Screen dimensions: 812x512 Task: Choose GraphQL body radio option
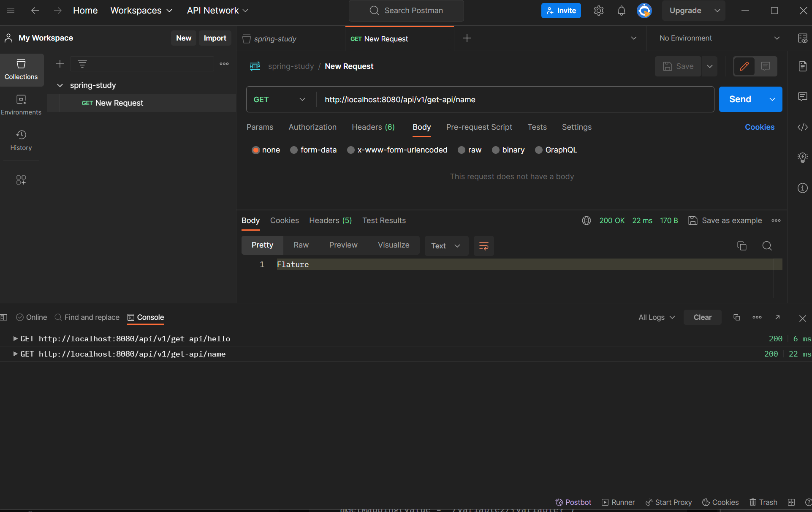pos(539,150)
